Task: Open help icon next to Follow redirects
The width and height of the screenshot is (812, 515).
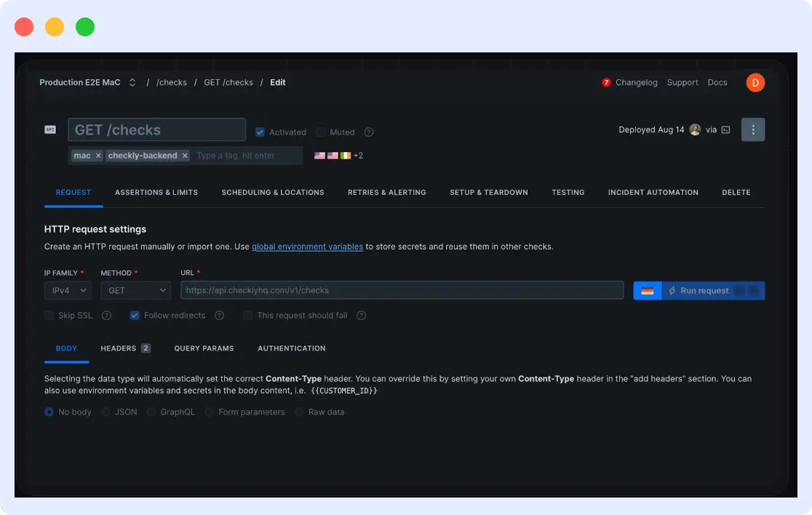Action: 220,315
